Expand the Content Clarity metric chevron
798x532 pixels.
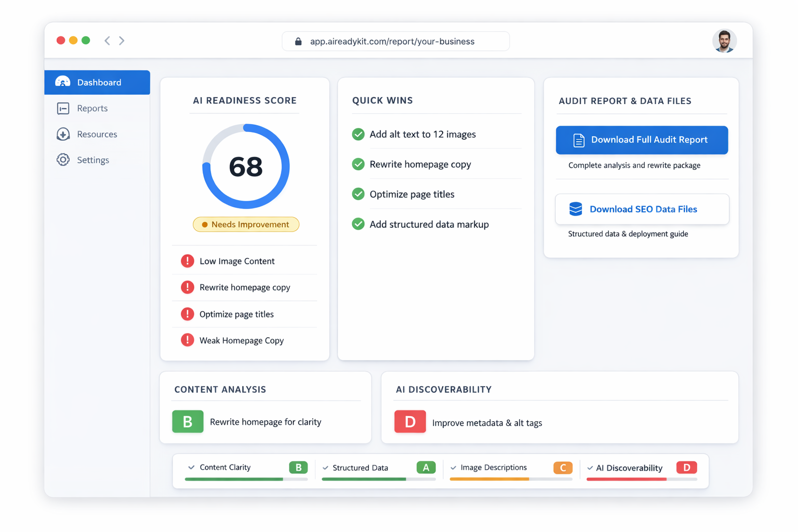pyautogui.click(x=191, y=467)
